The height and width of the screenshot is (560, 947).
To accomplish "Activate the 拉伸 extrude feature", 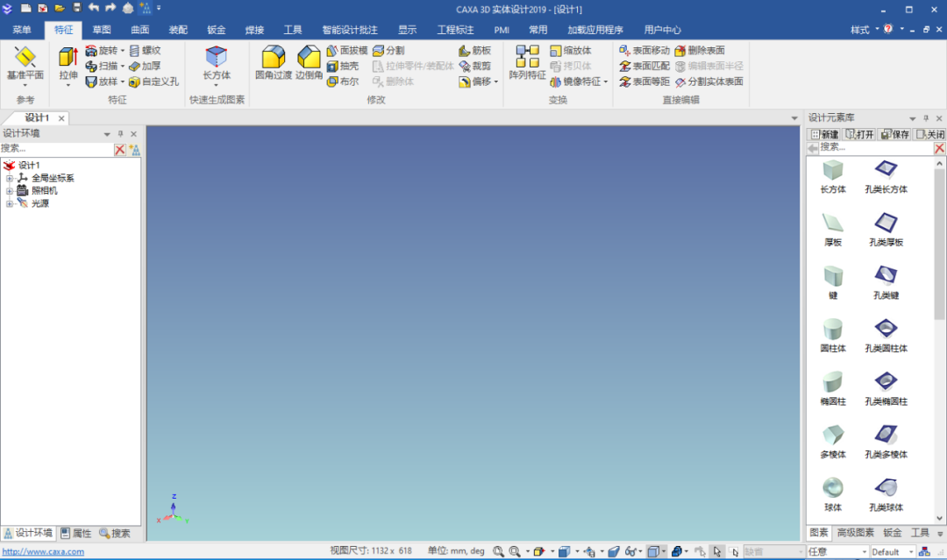I will (x=68, y=64).
